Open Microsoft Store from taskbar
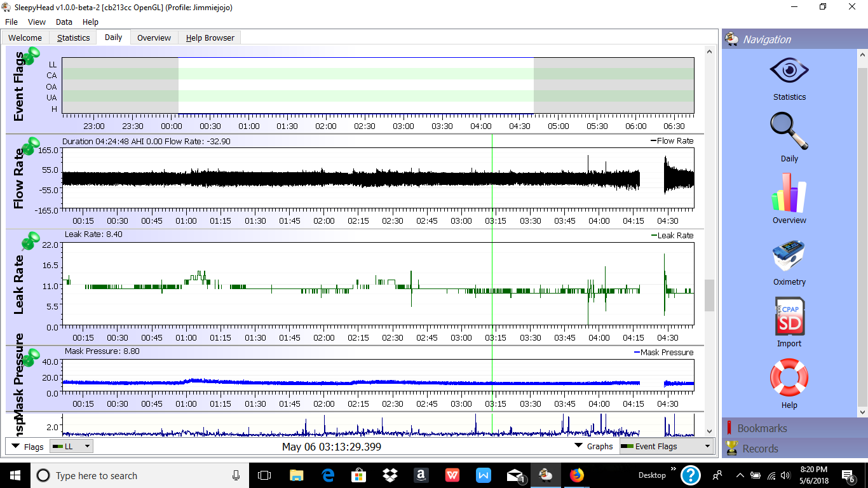868x488 pixels. point(359,475)
